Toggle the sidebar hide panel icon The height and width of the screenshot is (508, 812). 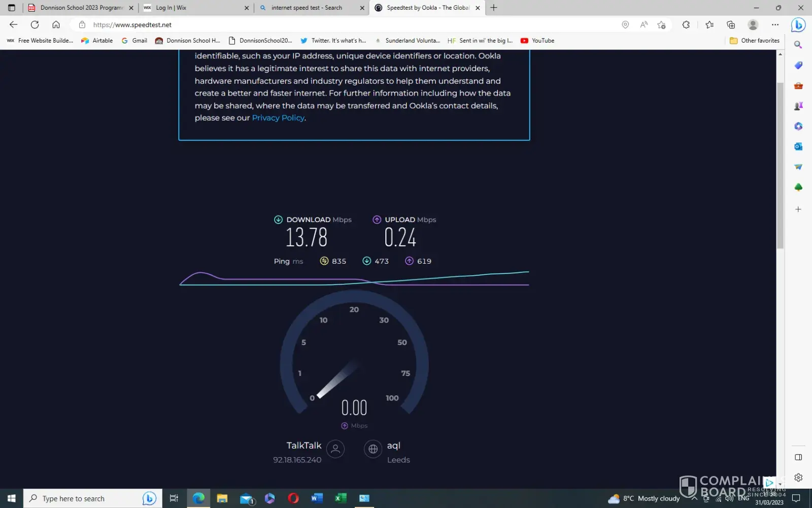pyautogui.click(x=798, y=457)
